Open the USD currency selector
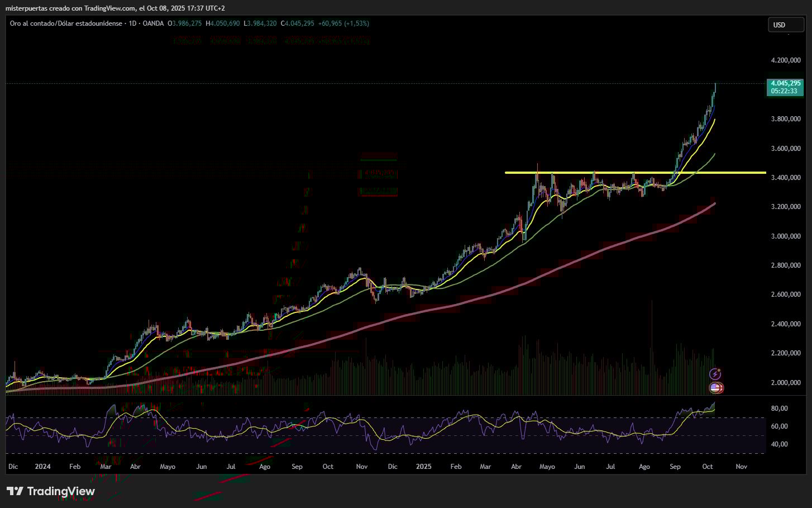 point(786,25)
